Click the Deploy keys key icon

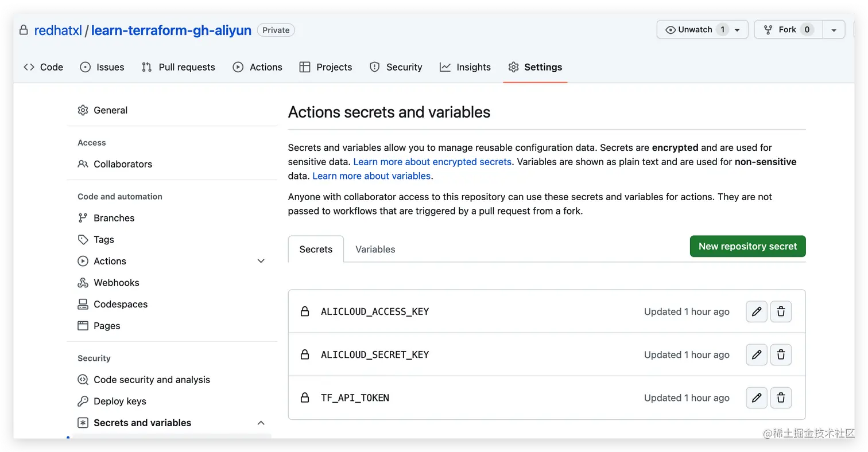(83, 401)
